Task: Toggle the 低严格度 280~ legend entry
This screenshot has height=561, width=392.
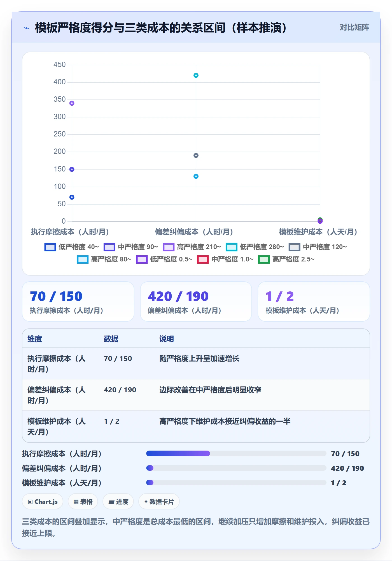Action: point(255,247)
